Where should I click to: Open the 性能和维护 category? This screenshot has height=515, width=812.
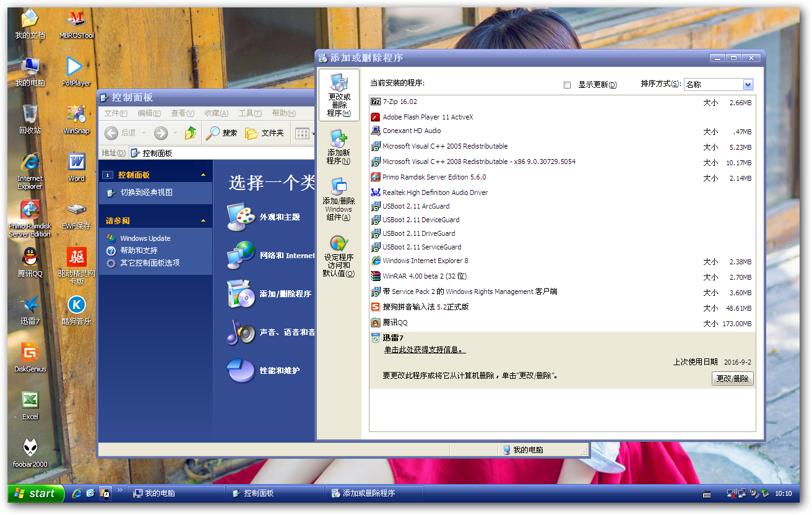click(264, 371)
